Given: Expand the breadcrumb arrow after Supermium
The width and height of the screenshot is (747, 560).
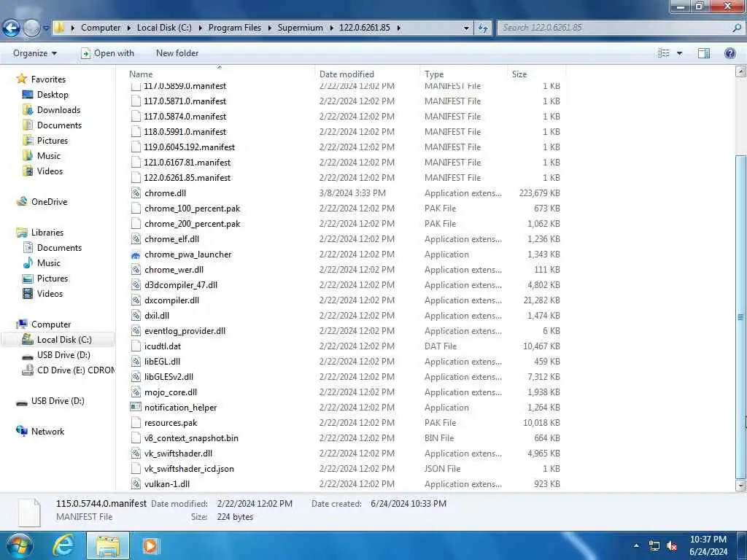Looking at the screenshot, I should 332,28.
